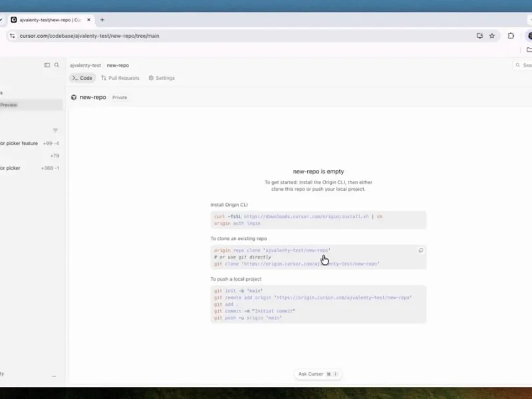Image resolution: width=532 pixels, height=399 pixels.
Task: View site information icon in address bar
Action: click(x=12, y=36)
